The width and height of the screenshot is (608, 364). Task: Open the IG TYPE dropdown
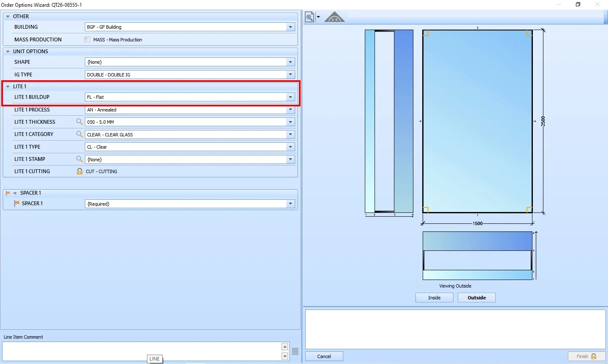[290, 75]
